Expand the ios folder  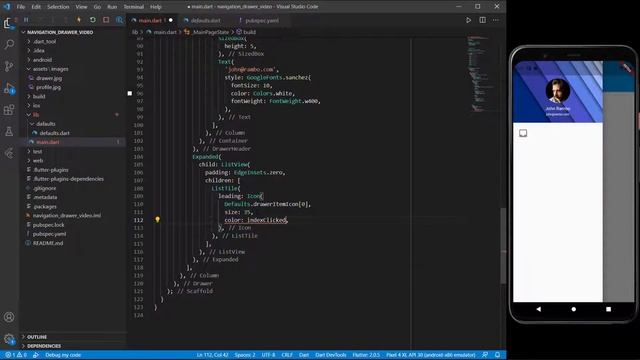tap(36, 105)
